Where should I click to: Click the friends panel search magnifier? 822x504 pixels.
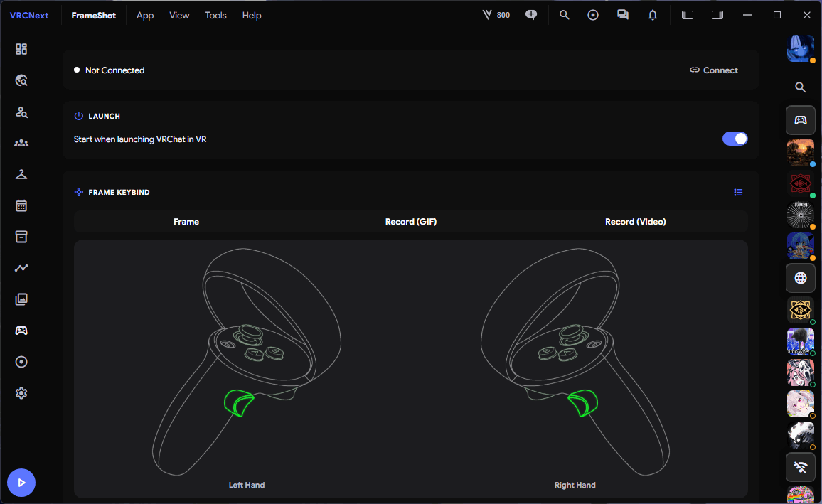coord(800,87)
